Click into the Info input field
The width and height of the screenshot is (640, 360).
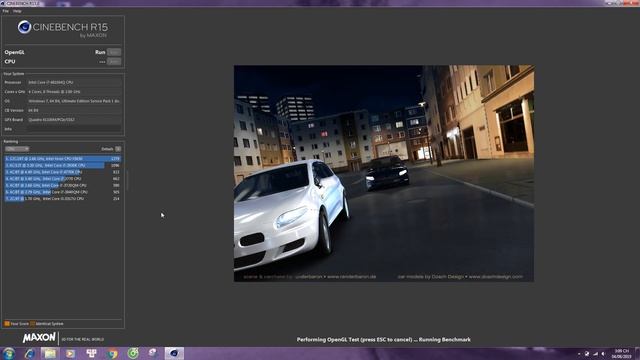(74, 129)
